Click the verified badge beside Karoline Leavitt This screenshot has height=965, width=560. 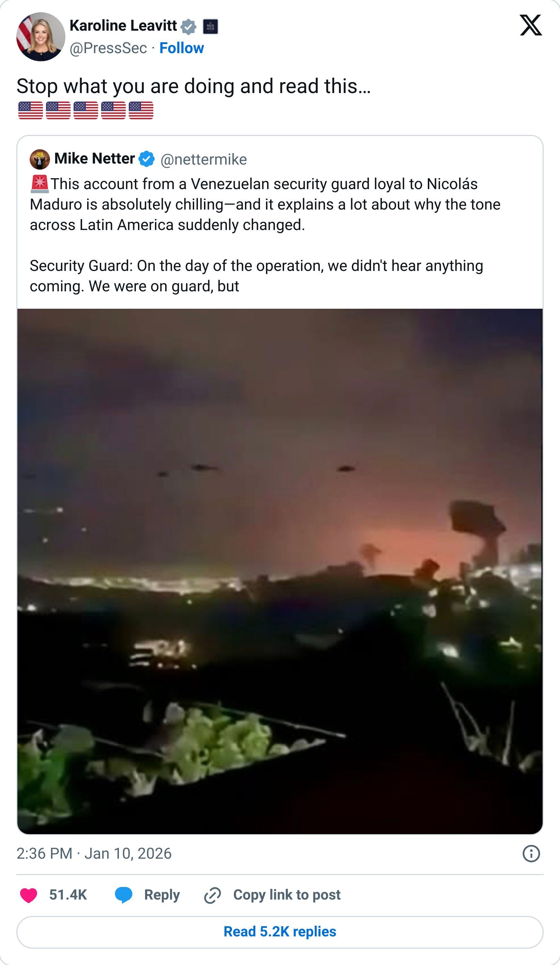click(188, 27)
